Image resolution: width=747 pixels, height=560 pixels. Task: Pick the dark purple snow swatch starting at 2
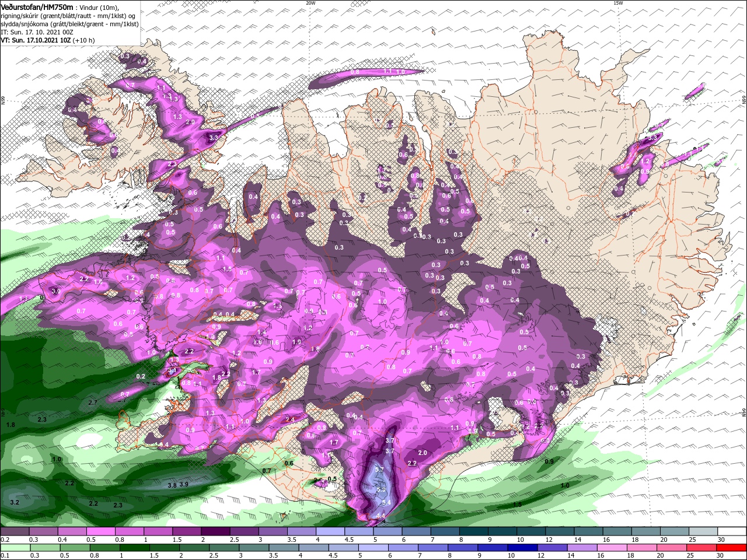[215, 531]
